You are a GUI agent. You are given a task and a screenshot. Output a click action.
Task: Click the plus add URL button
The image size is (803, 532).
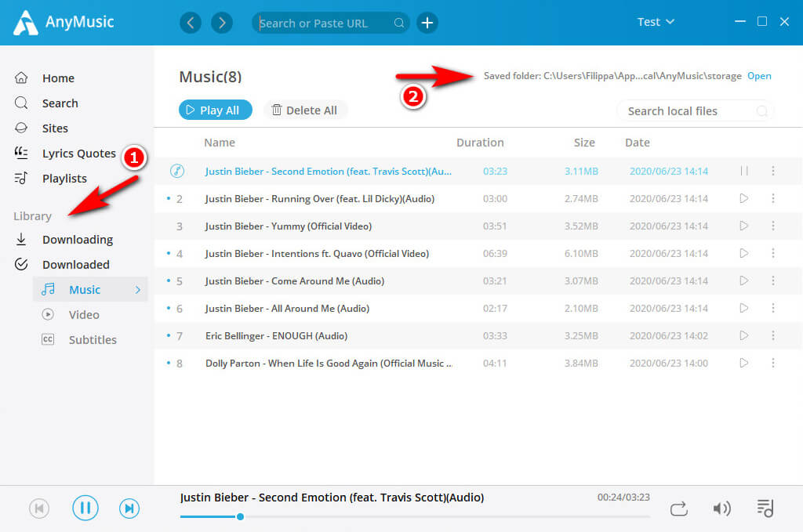click(427, 23)
